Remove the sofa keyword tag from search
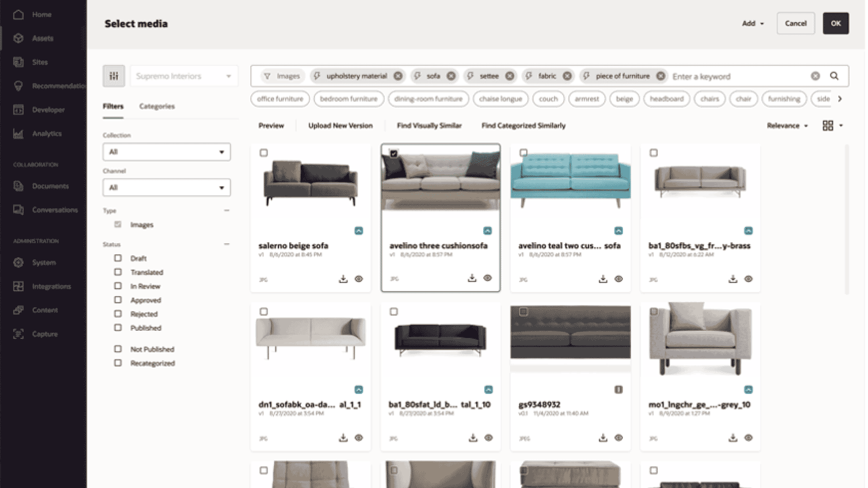This screenshot has width=868, height=488. [x=451, y=76]
